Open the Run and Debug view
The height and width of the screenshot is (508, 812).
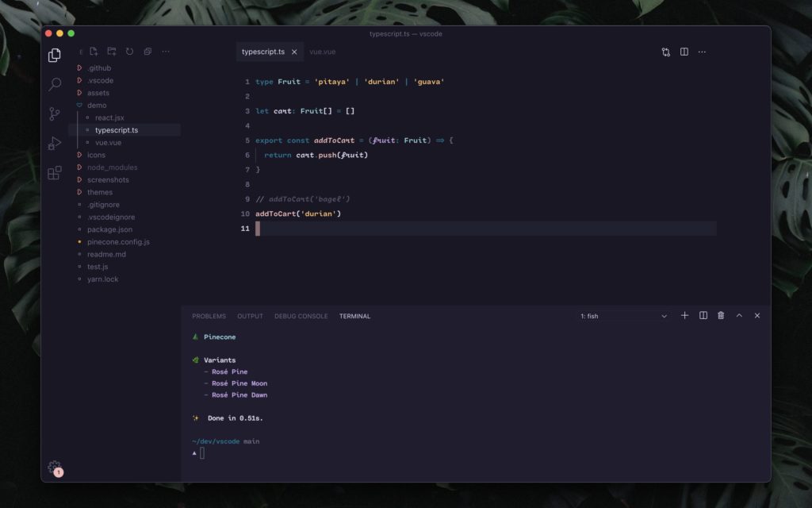(55, 144)
